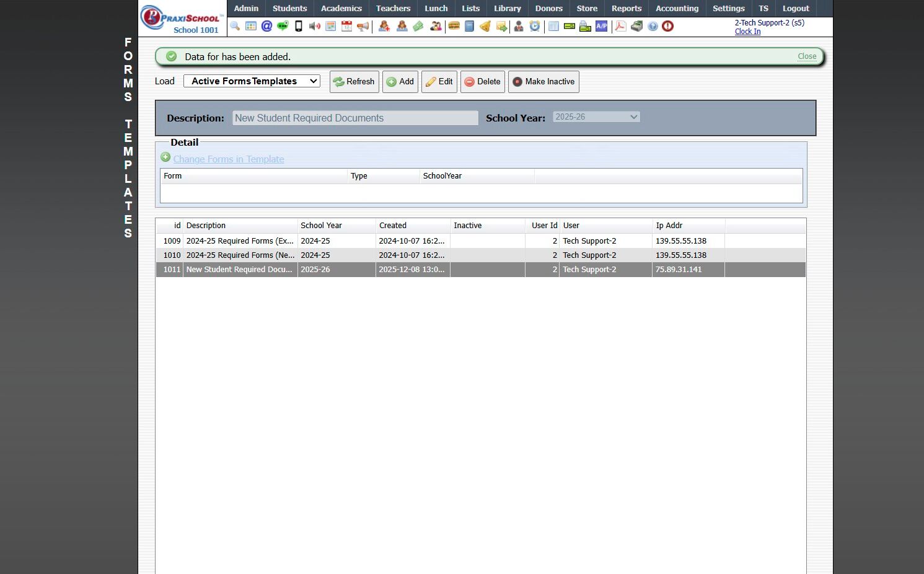924x574 pixels.
Task: Click the Make Inactive button
Action: [x=543, y=82]
